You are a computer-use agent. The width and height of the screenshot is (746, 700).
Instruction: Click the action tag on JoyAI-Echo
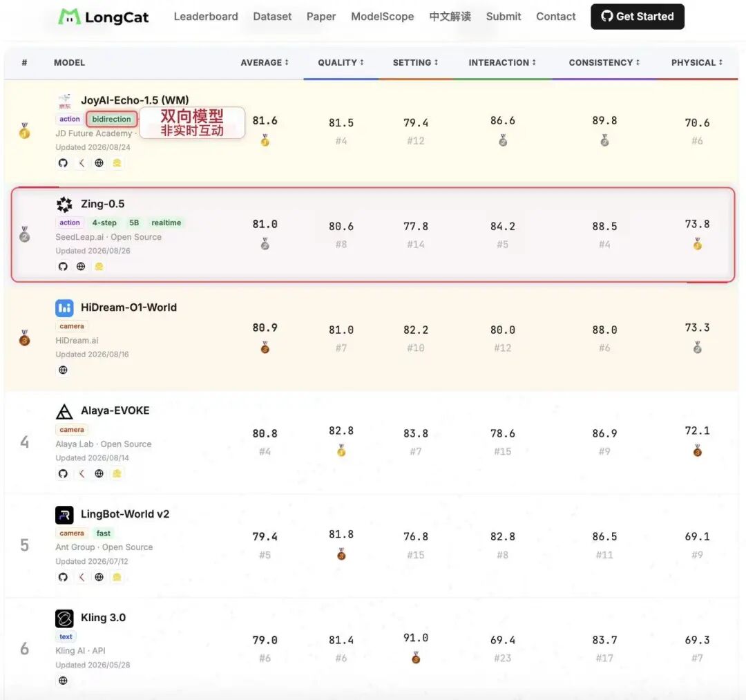point(70,120)
